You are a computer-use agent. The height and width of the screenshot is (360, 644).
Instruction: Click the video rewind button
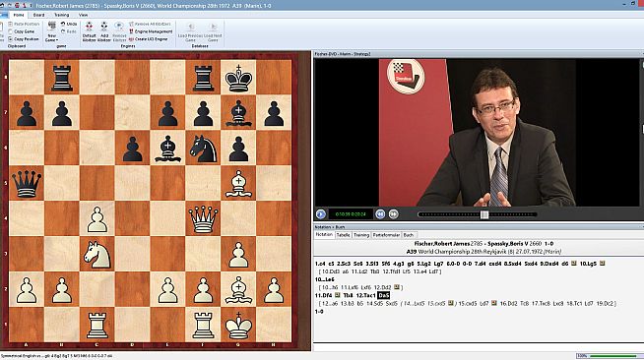[380, 214]
